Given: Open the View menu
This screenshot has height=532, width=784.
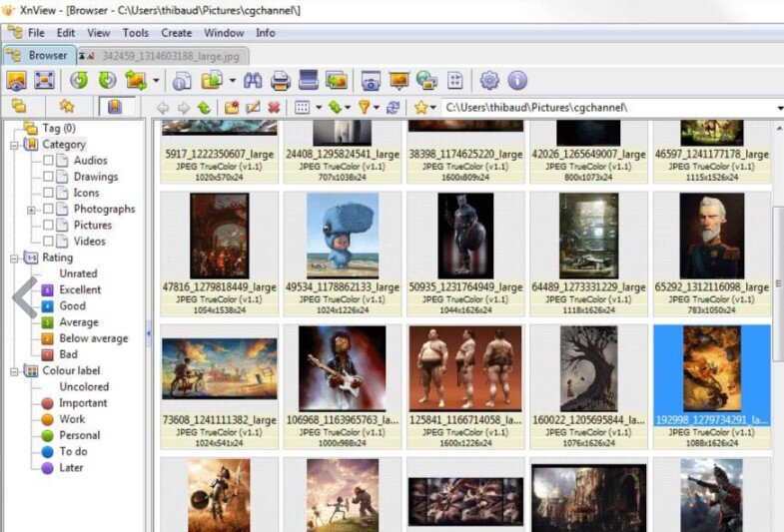Looking at the screenshot, I should 99,33.
